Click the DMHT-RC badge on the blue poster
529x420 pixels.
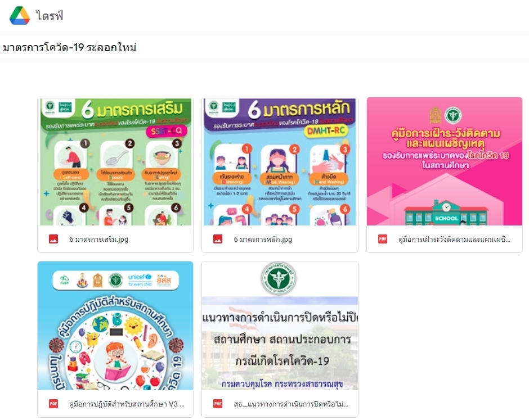pos(326,131)
